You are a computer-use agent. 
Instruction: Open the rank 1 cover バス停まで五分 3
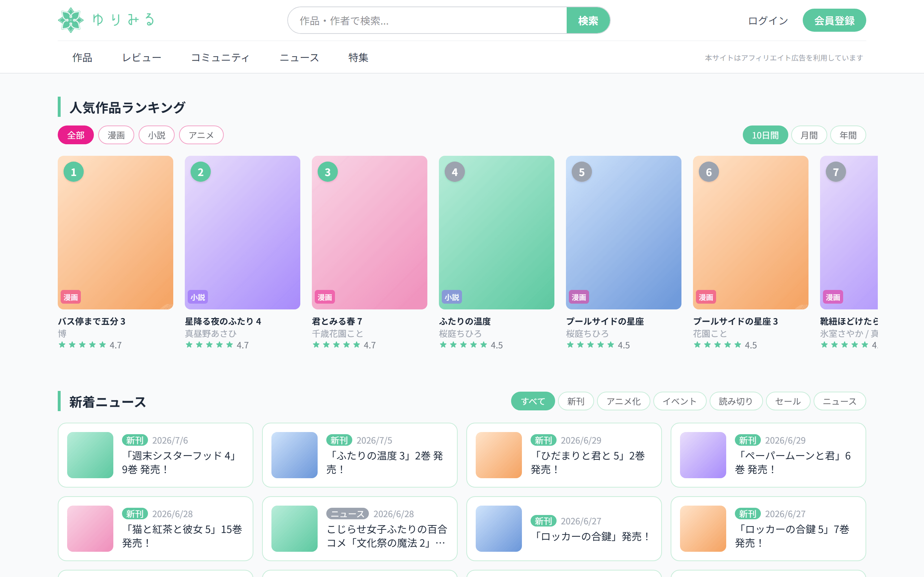[115, 232]
